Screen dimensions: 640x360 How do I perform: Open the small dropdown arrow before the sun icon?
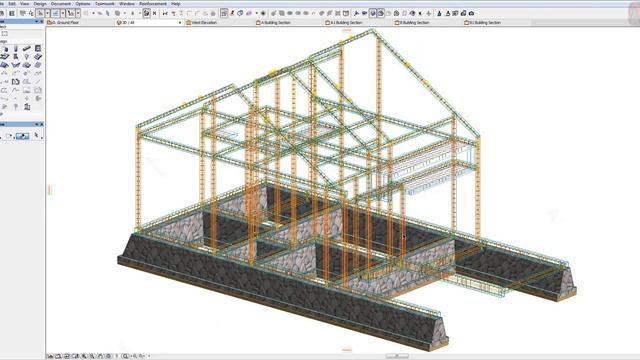pos(257,13)
